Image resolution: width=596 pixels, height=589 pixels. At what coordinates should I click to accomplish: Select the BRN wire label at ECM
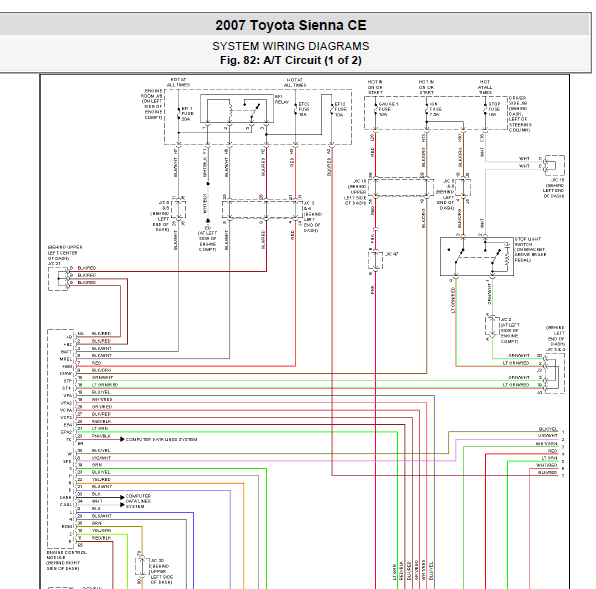tap(97, 523)
